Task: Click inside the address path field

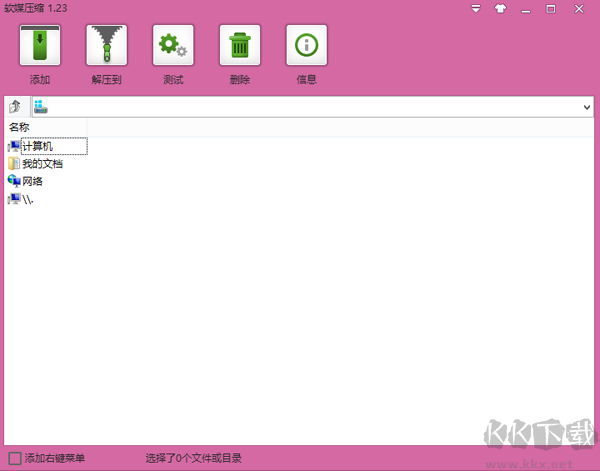Action: pos(313,107)
